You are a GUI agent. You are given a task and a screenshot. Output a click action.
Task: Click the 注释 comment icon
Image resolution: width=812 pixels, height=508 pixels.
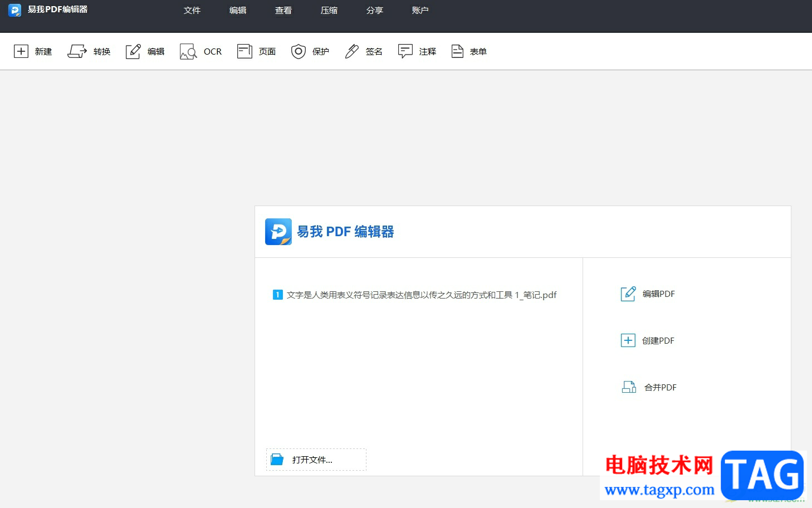coord(405,51)
